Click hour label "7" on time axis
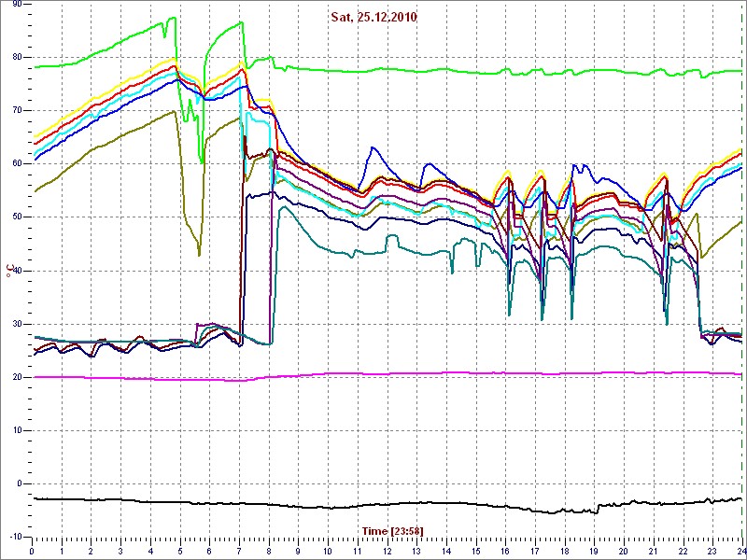The height and width of the screenshot is (560, 747). [x=239, y=551]
